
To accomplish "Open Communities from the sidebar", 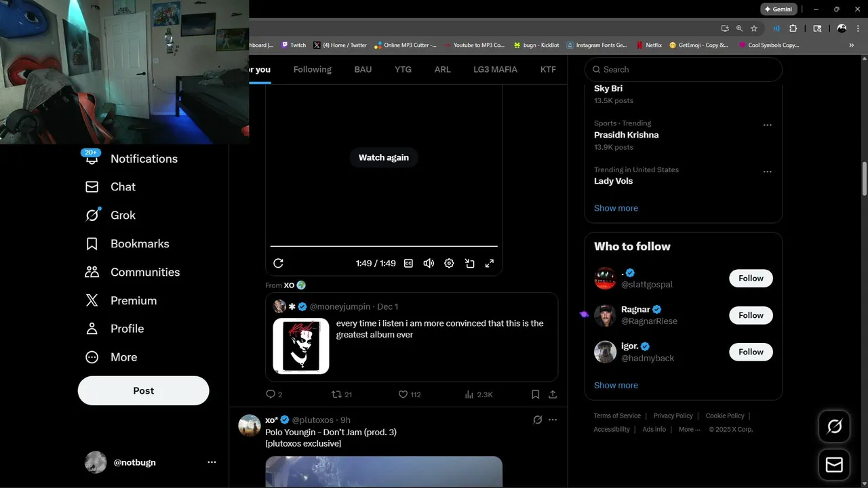I will click(x=132, y=272).
